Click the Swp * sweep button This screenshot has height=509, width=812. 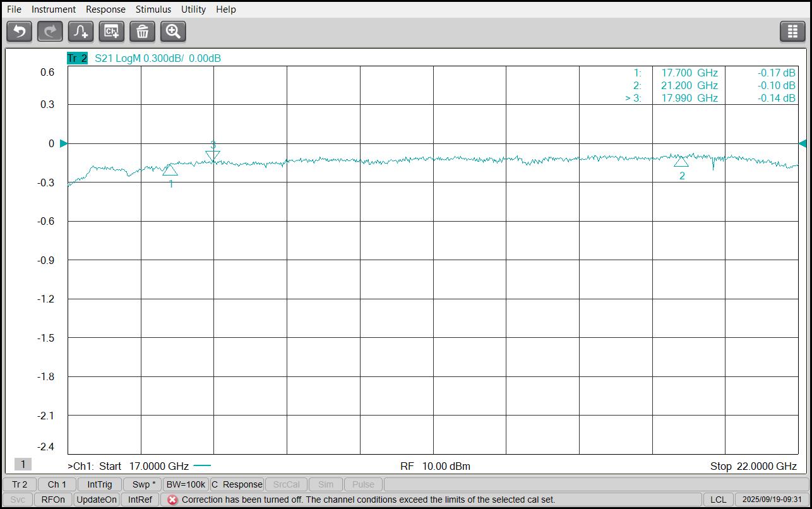tap(143, 484)
